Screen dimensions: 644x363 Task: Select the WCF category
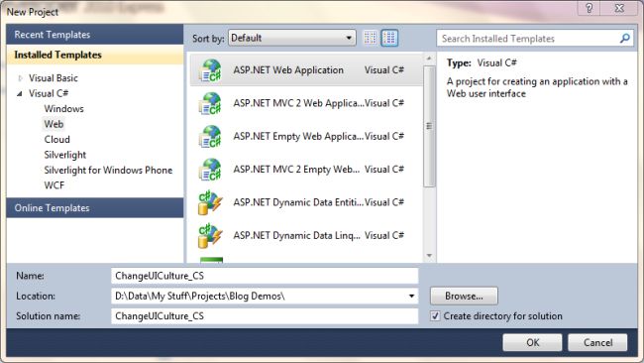(54, 185)
